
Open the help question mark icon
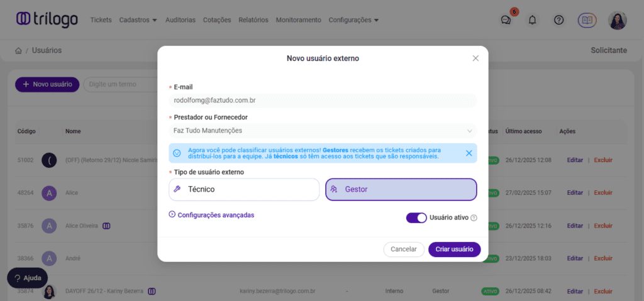point(558,20)
